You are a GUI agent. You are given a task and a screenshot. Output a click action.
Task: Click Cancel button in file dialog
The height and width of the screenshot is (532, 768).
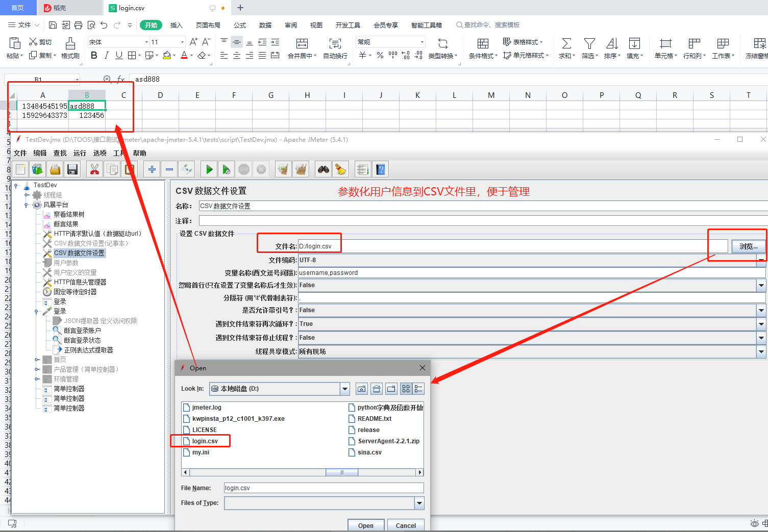406,525
